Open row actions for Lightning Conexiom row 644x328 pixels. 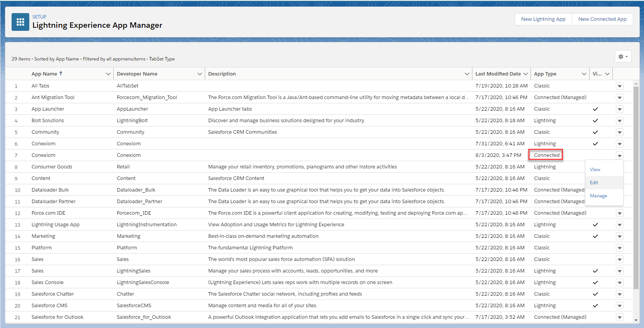[x=619, y=144]
